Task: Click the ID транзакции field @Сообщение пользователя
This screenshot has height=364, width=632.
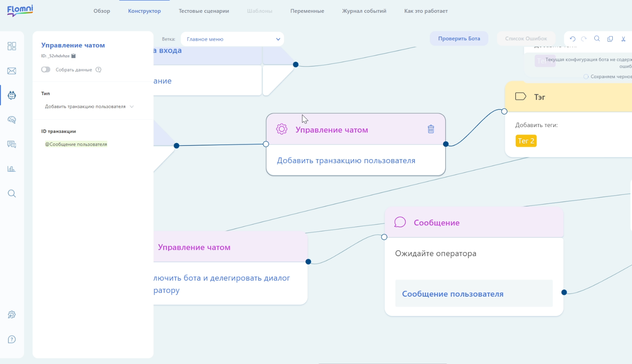Action: coord(76,144)
